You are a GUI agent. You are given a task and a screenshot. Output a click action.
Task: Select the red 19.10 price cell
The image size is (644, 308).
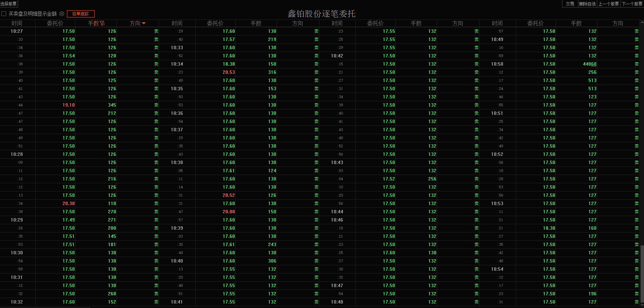[x=69, y=105]
